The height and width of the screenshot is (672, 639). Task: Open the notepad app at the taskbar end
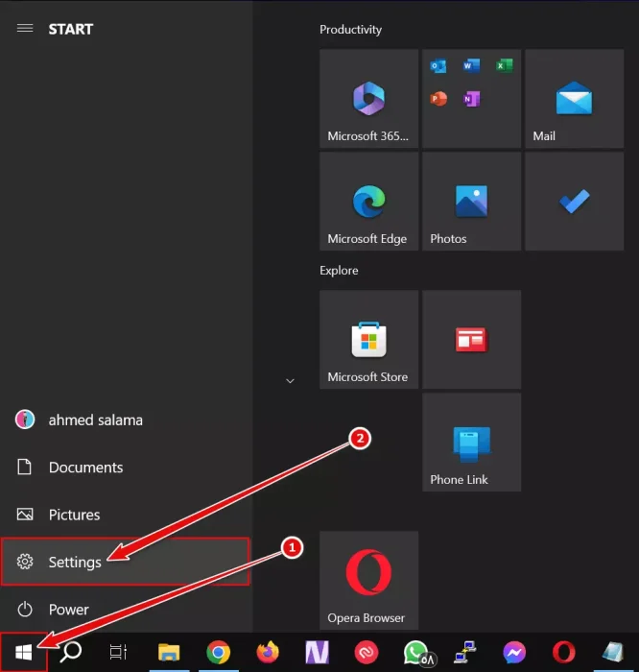click(613, 652)
